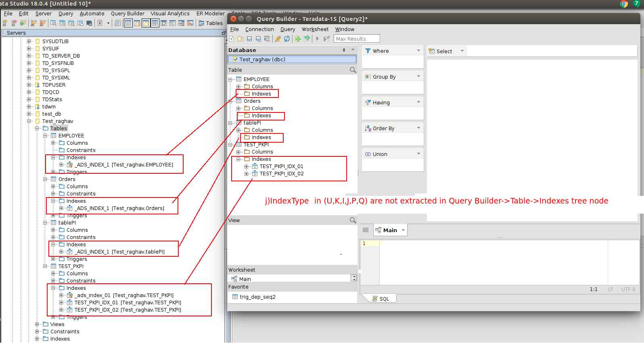Click the search magnifier in the Table header

click(x=353, y=70)
